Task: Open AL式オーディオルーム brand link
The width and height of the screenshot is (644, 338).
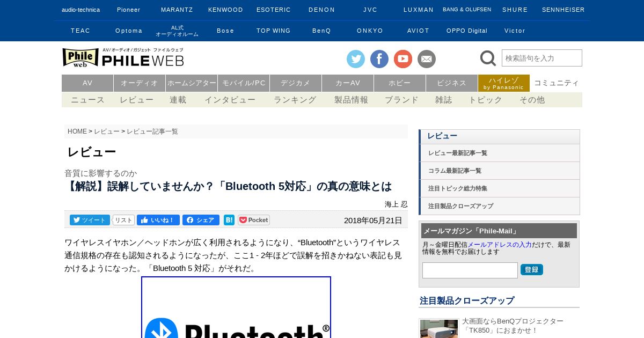Action: point(177,31)
